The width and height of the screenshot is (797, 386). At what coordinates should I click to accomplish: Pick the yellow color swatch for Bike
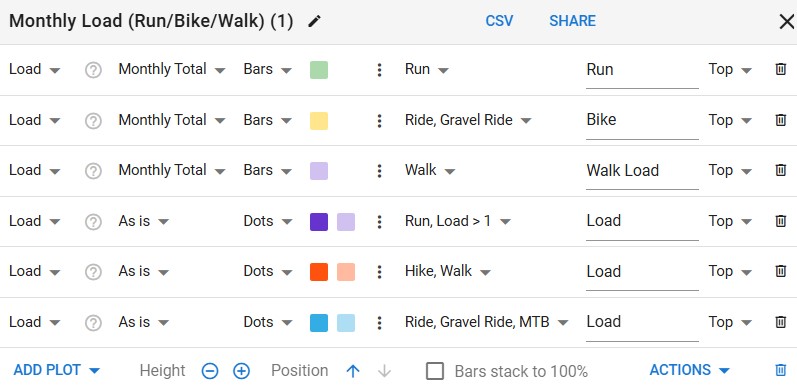tap(319, 121)
